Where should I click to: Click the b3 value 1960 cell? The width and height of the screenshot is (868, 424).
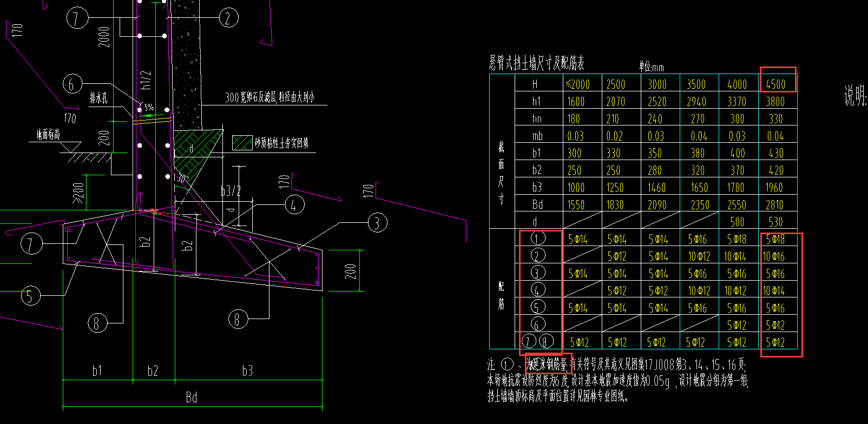point(774,188)
